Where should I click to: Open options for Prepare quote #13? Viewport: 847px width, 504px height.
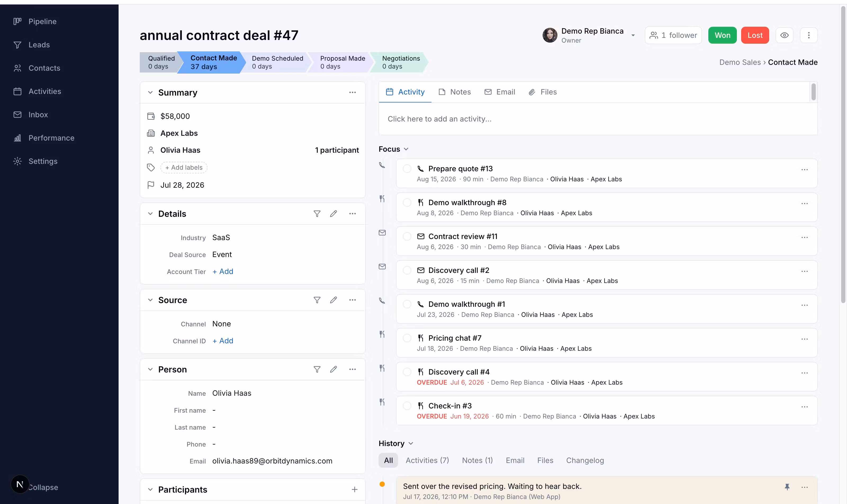pos(805,169)
